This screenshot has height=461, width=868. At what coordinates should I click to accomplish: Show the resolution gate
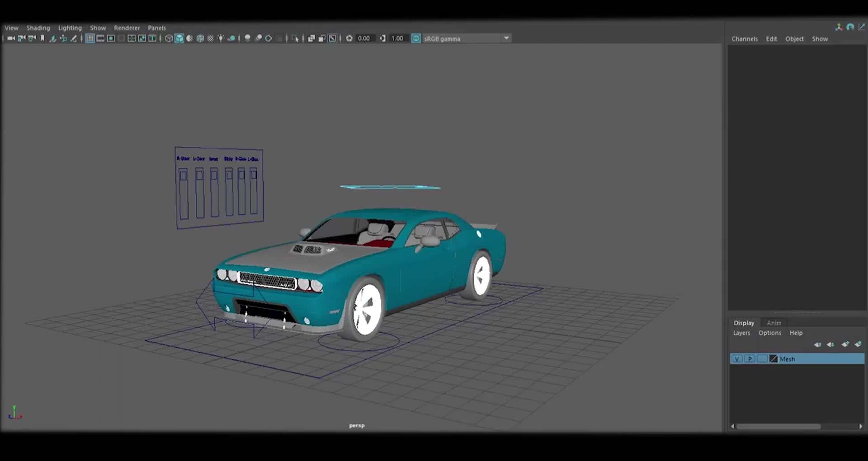tap(111, 38)
